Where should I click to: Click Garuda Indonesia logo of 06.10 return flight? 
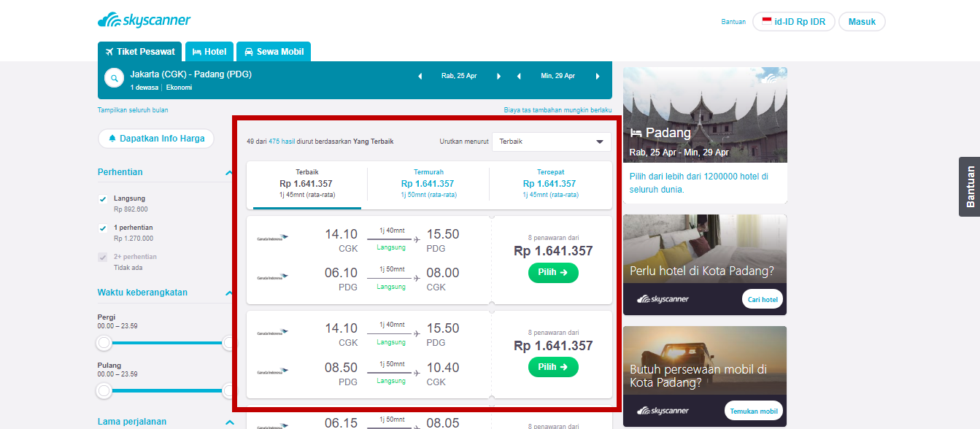click(273, 277)
